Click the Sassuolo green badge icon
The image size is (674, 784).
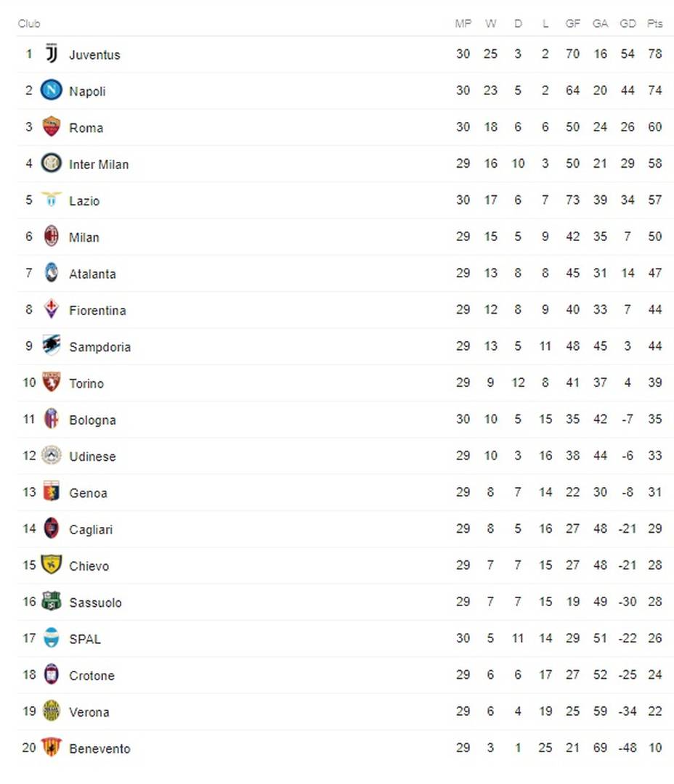click(x=51, y=601)
